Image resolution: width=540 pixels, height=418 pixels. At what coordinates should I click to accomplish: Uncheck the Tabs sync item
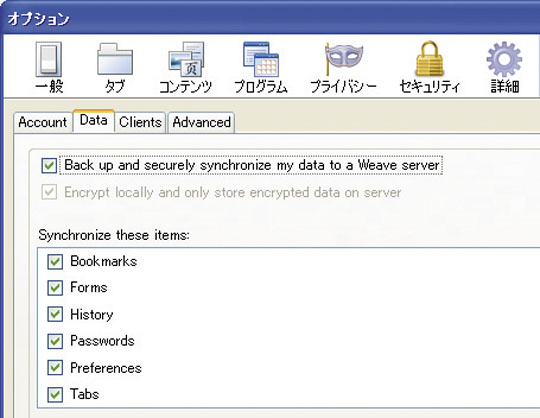(x=55, y=395)
